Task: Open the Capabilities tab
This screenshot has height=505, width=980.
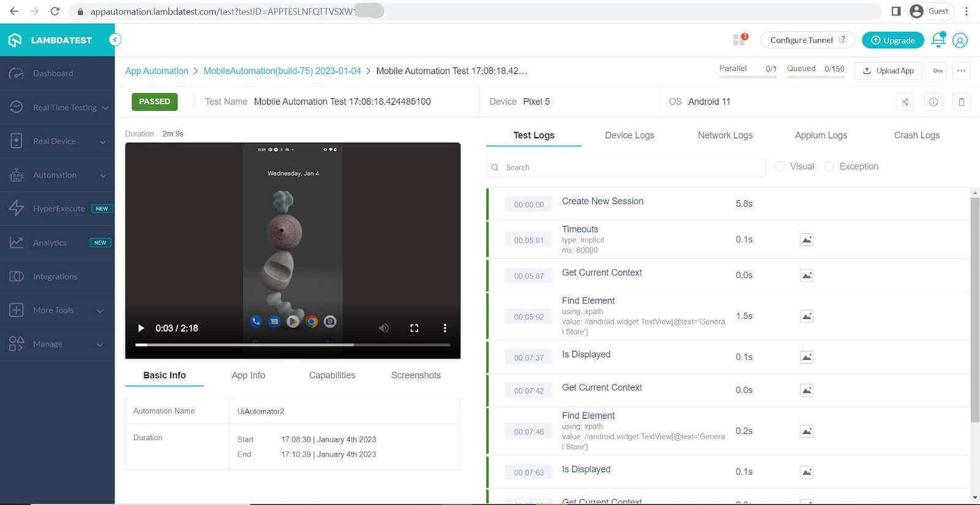Action: (x=332, y=375)
